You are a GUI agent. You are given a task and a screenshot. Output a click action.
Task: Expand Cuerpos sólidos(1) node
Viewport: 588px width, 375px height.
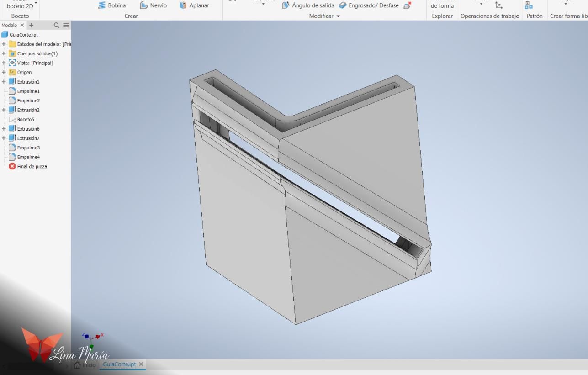click(x=4, y=53)
